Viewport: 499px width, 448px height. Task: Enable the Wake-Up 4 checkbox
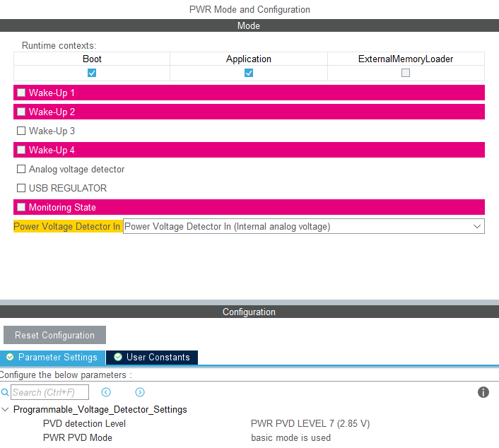pos(21,150)
